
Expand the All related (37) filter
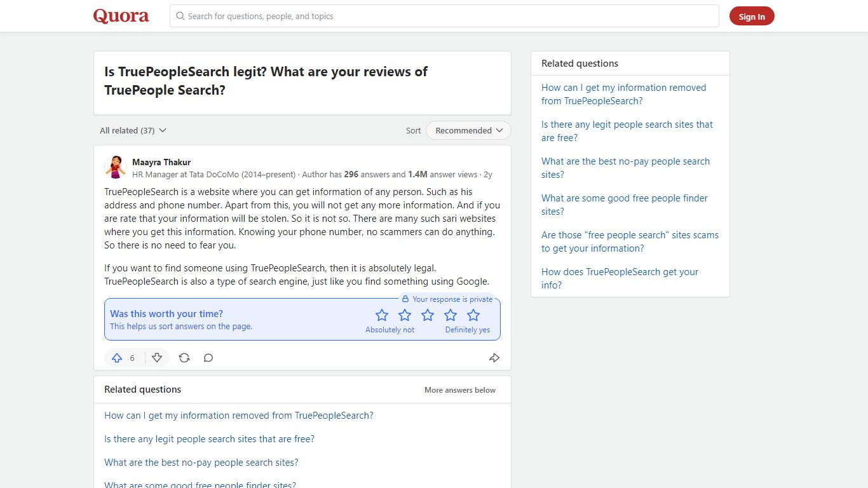(x=133, y=130)
